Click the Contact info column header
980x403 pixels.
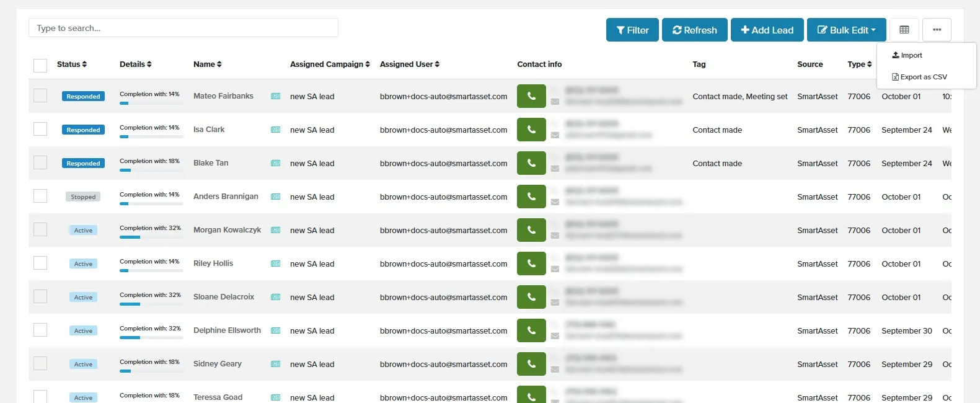539,64
